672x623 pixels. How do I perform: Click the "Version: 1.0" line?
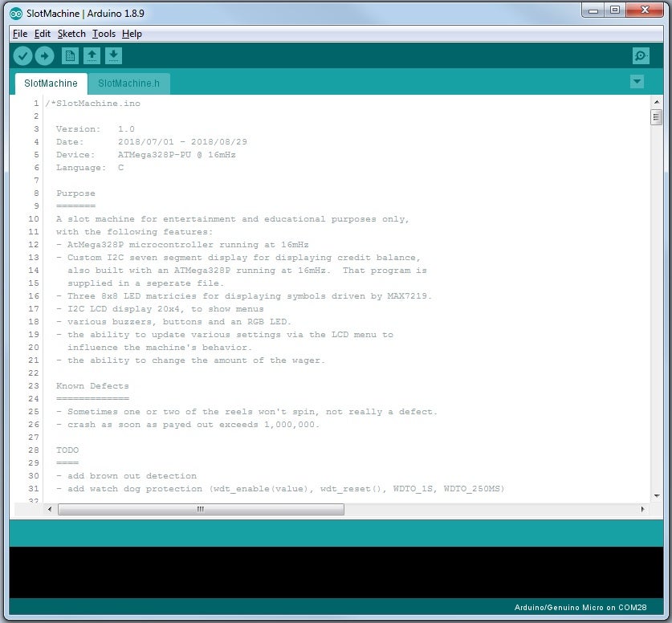click(x=96, y=129)
